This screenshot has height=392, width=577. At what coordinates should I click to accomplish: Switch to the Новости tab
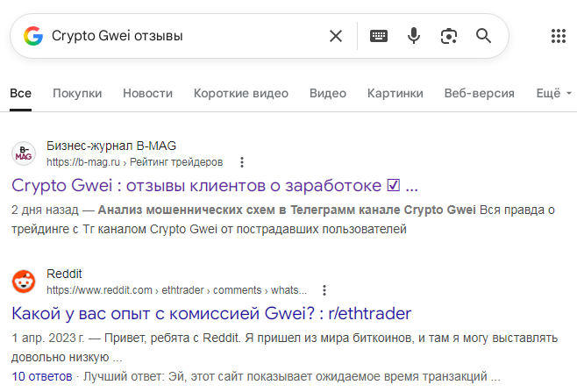click(147, 94)
